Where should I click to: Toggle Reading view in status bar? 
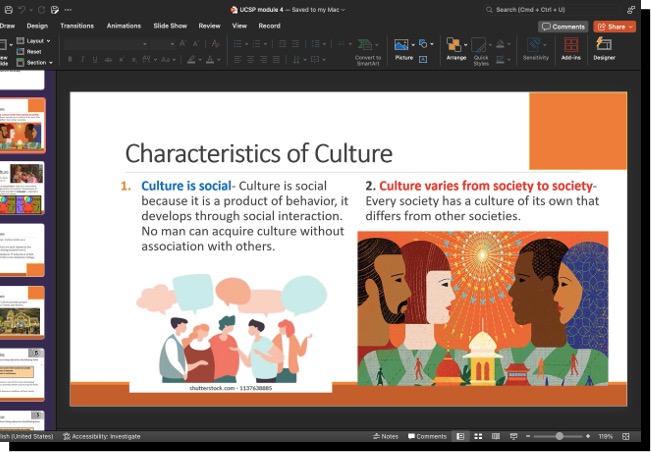click(495, 437)
